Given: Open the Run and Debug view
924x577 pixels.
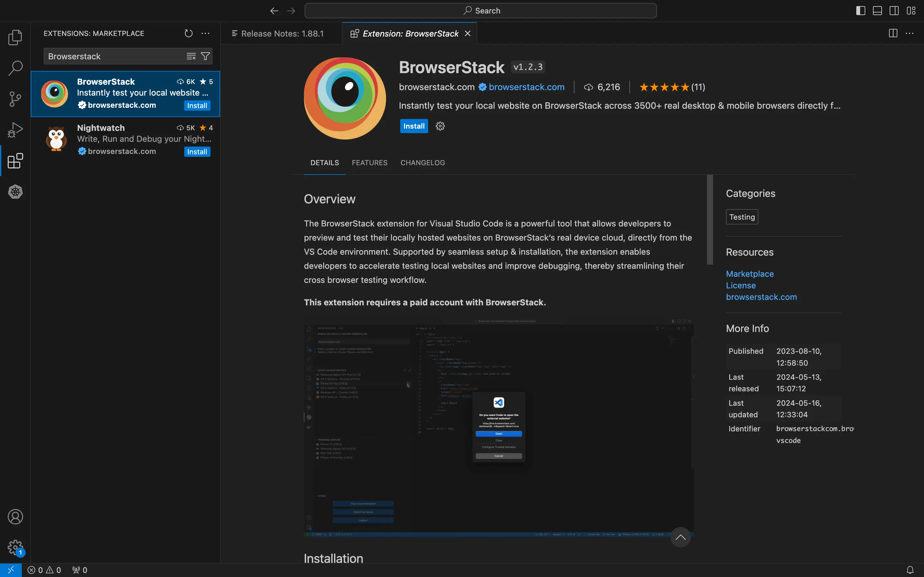Looking at the screenshot, I should click(15, 130).
